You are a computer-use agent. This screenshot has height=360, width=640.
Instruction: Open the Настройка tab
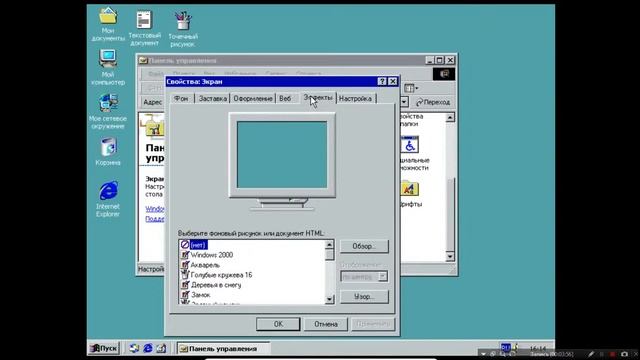tap(356, 99)
